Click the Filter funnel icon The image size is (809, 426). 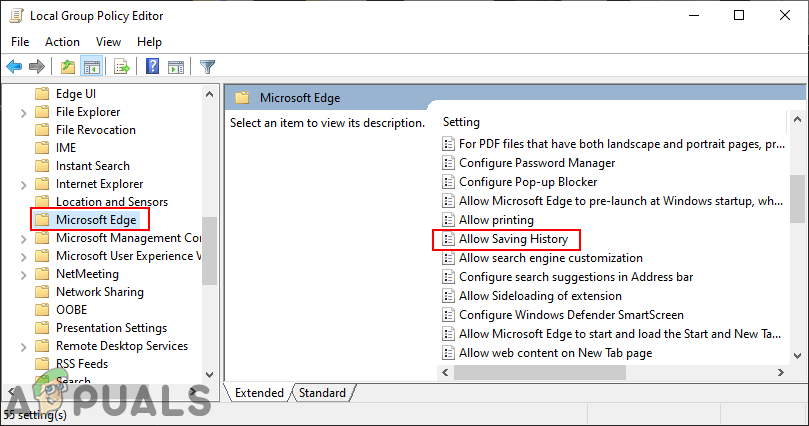pos(207,67)
